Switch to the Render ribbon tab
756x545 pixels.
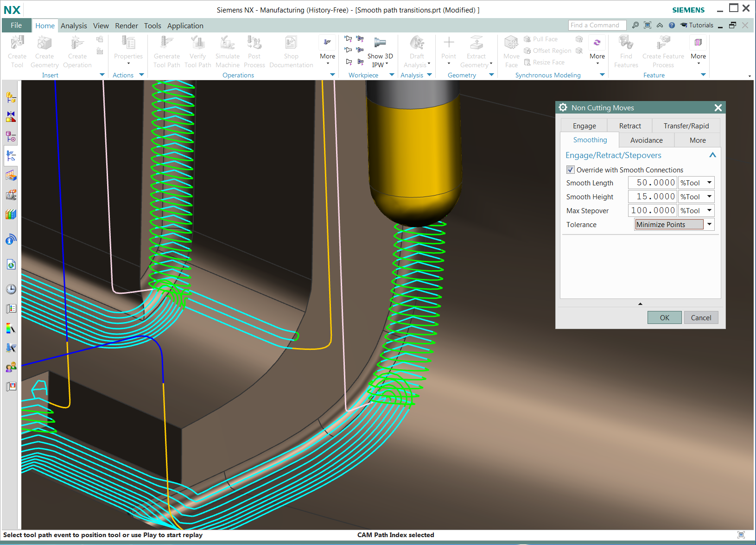point(127,25)
